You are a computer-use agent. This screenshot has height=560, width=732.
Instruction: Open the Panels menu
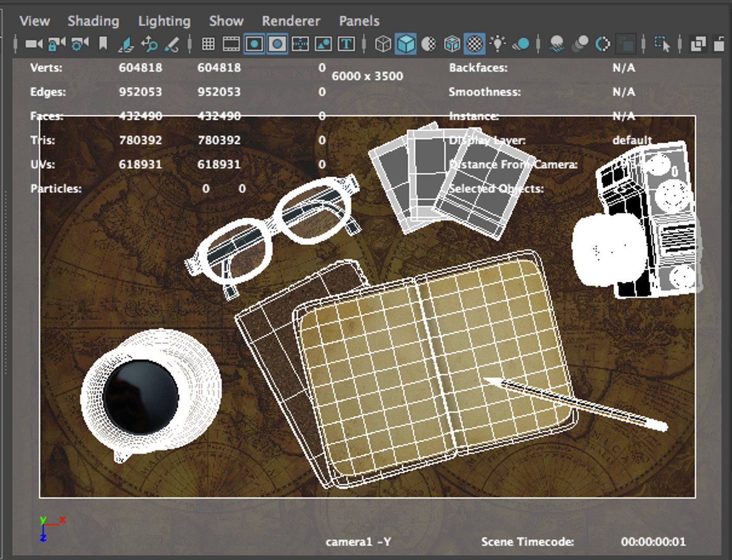tap(359, 21)
